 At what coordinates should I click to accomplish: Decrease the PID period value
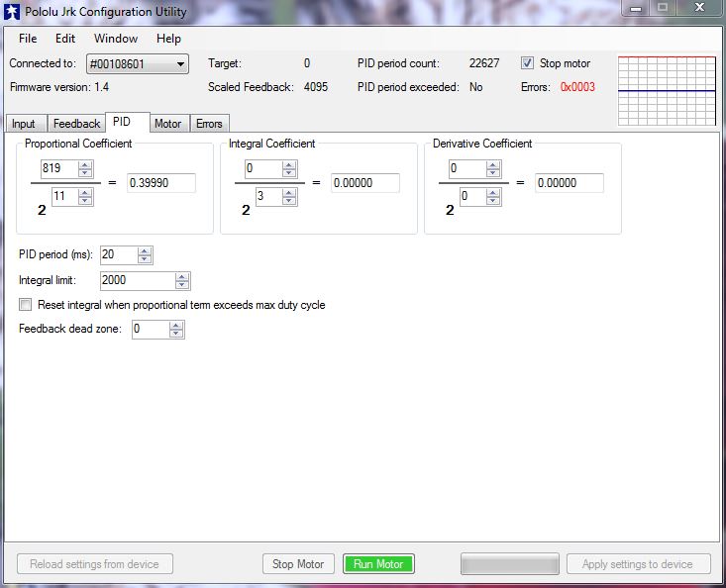point(145,259)
